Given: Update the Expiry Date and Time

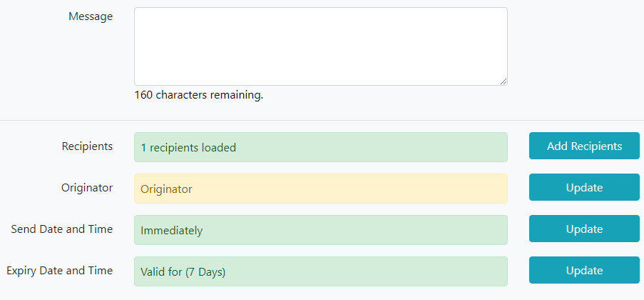Looking at the screenshot, I should [584, 270].
